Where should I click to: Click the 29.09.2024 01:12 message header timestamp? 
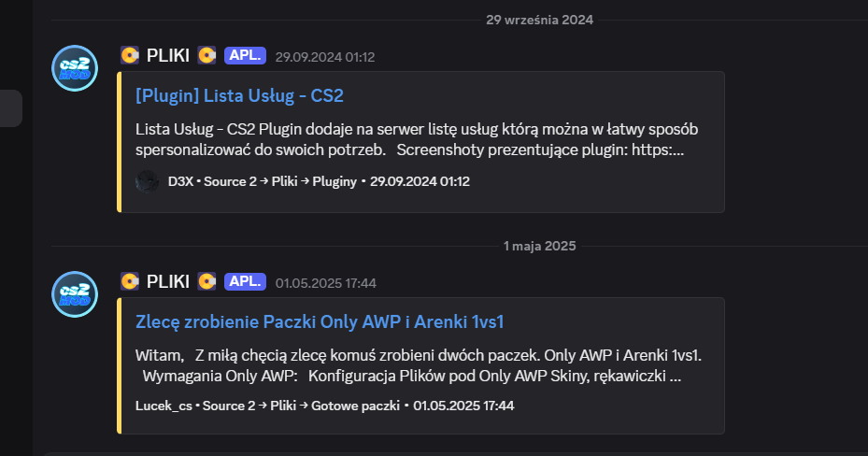coord(324,57)
